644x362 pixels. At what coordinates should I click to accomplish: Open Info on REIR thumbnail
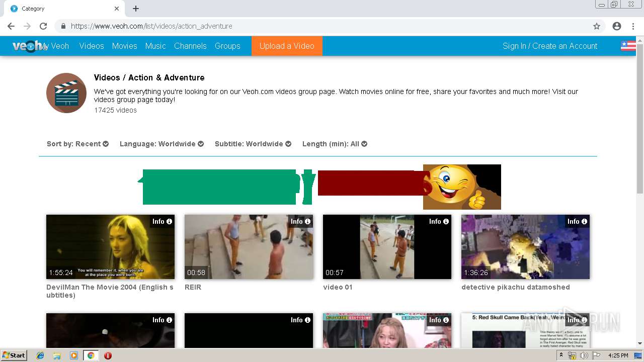(x=300, y=221)
